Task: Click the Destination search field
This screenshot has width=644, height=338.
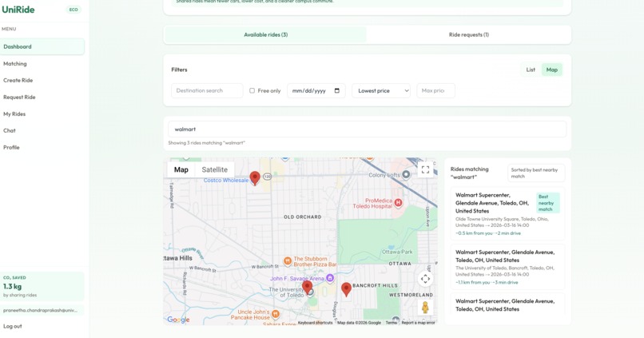Action: click(207, 90)
